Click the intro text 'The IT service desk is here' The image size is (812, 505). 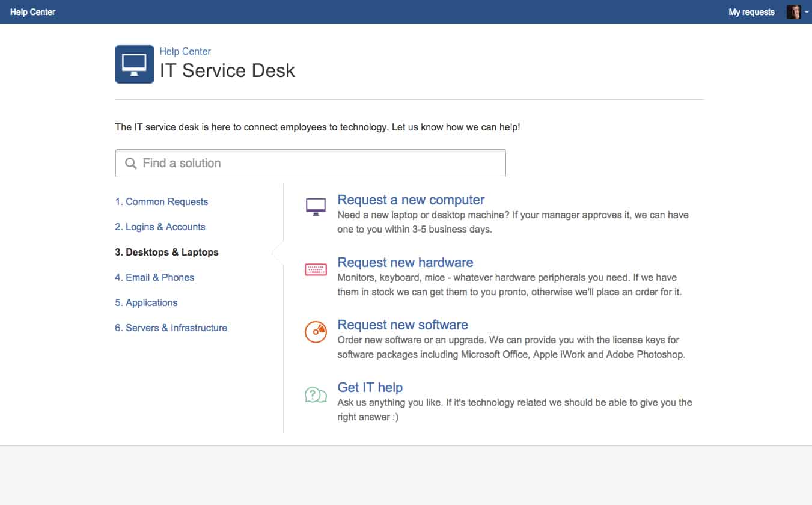click(x=317, y=127)
